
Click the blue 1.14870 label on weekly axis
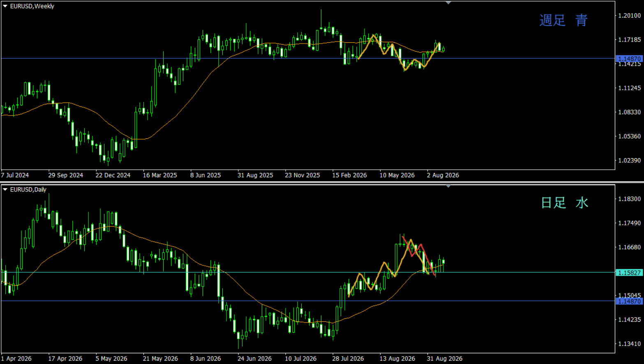tap(629, 59)
